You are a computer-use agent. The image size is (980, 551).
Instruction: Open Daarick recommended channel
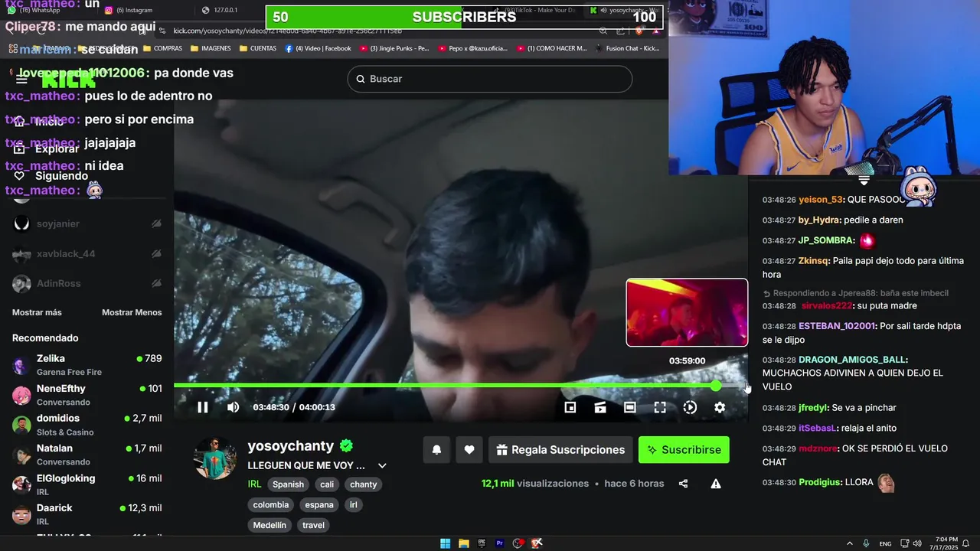(x=87, y=514)
